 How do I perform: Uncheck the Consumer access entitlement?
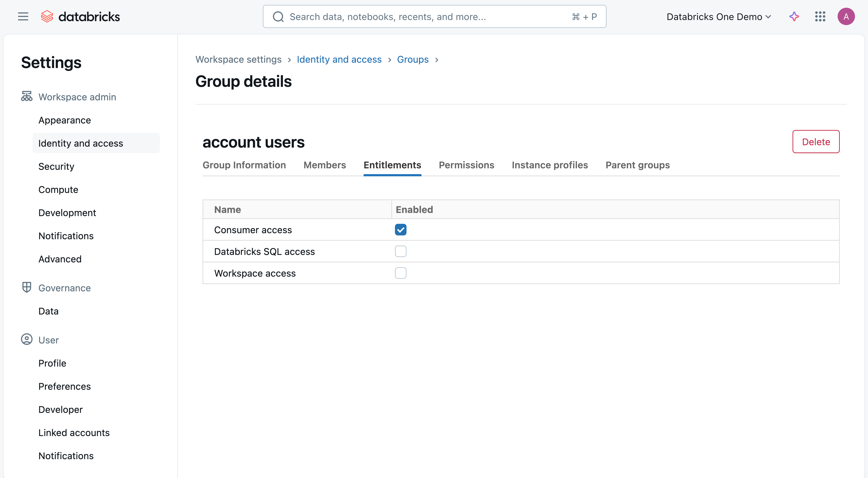point(400,230)
